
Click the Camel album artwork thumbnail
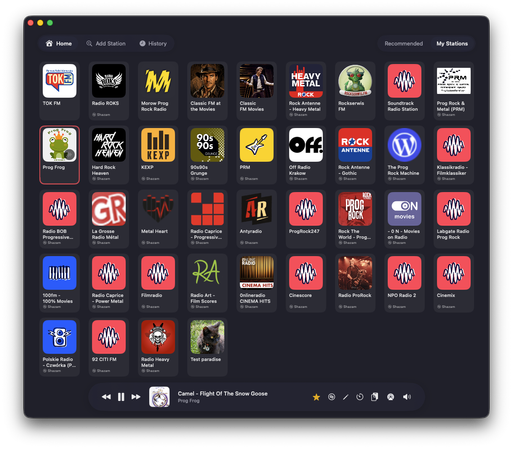point(159,397)
